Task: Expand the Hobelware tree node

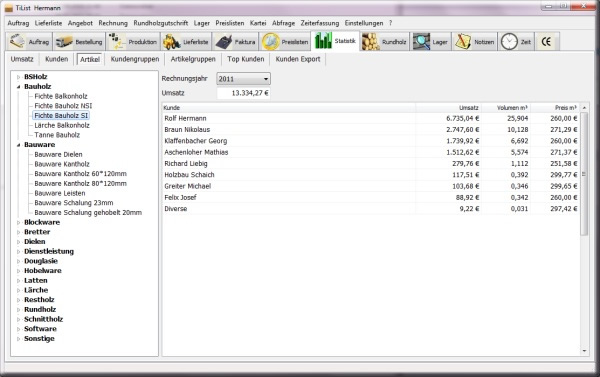Action: tap(18, 271)
